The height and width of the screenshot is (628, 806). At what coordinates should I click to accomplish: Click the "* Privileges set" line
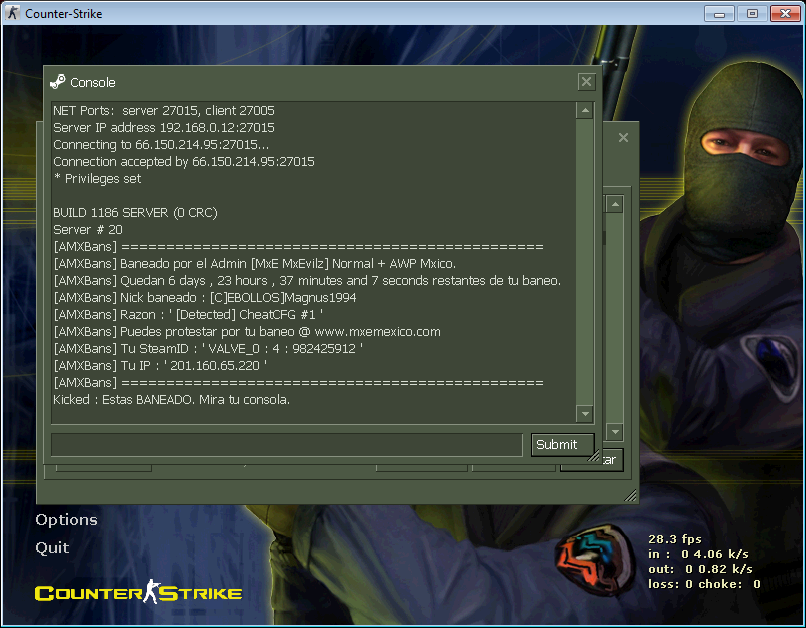pyautogui.click(x=97, y=178)
